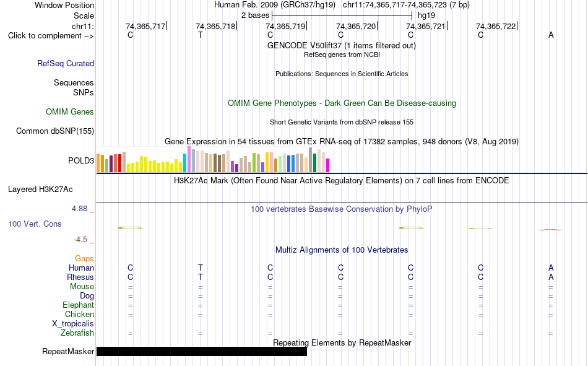The height and width of the screenshot is (366, 588).
Task: Click position label 74,365,721
Action: click(x=426, y=26)
